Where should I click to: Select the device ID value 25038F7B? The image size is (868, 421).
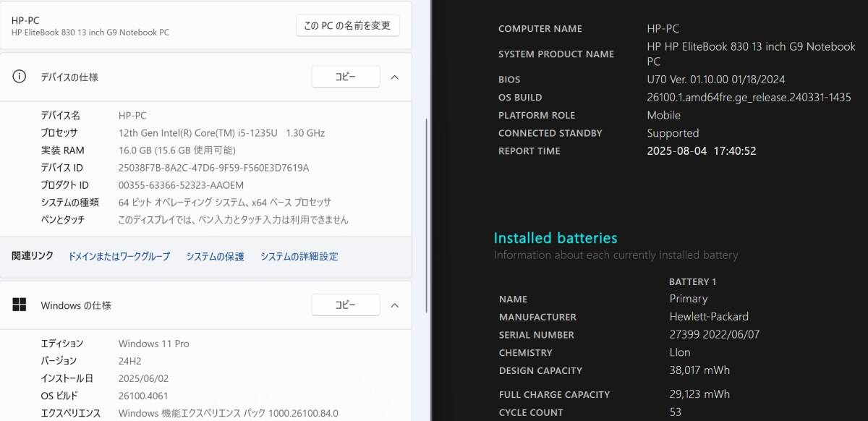[x=213, y=168]
